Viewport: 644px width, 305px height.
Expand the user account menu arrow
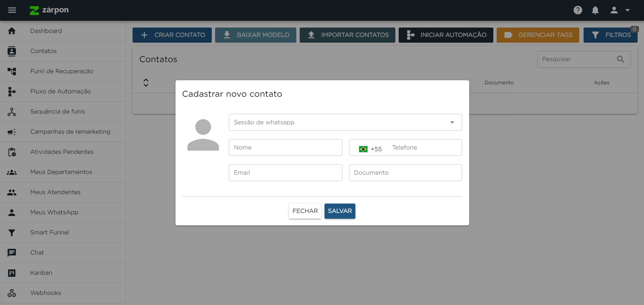click(627, 10)
